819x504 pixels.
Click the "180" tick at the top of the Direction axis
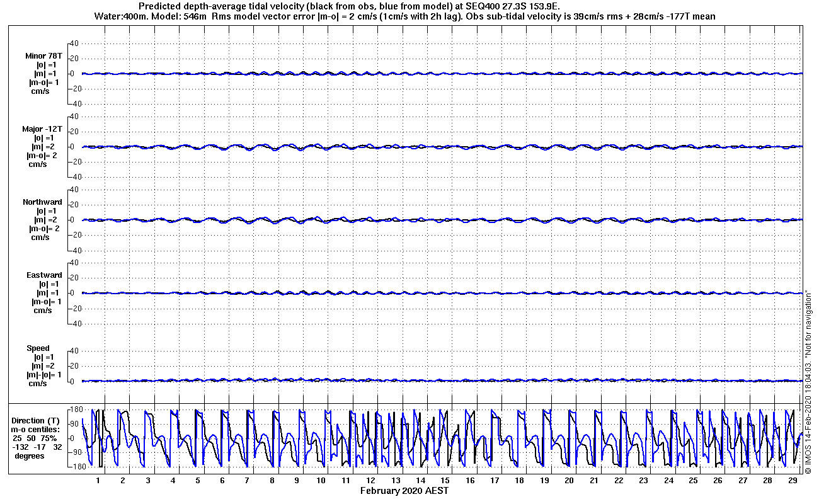(75, 409)
